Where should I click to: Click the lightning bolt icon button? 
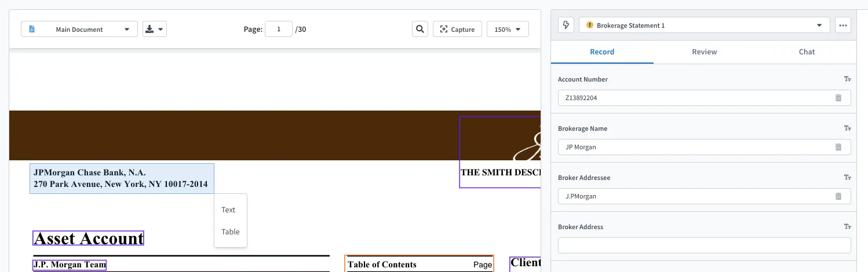[x=566, y=25]
